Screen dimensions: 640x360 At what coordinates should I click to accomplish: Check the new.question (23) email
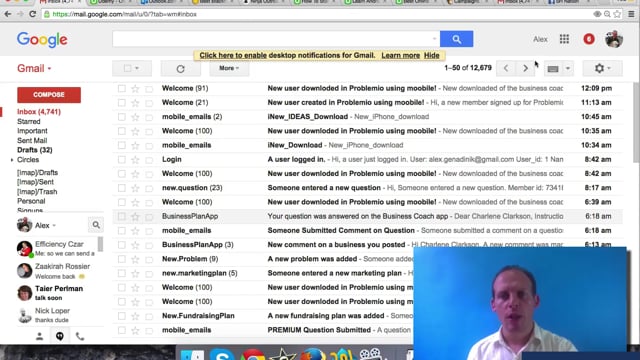click(122, 188)
